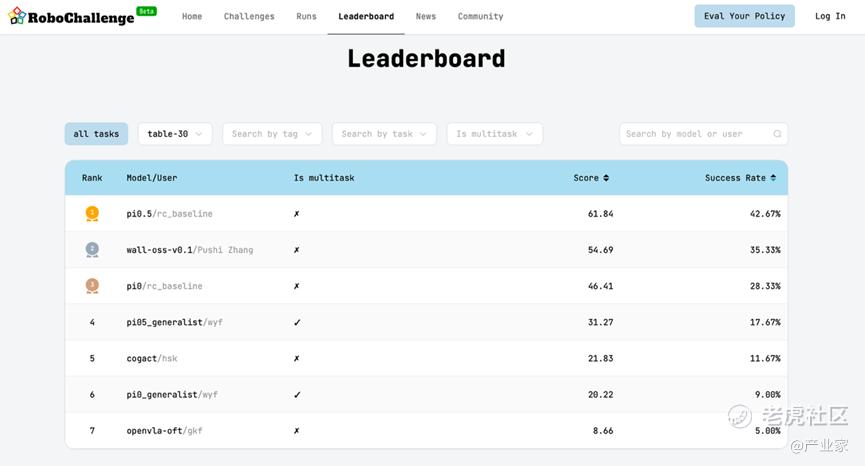Click score value 20.22
This screenshot has height=466, width=865.
(x=600, y=394)
